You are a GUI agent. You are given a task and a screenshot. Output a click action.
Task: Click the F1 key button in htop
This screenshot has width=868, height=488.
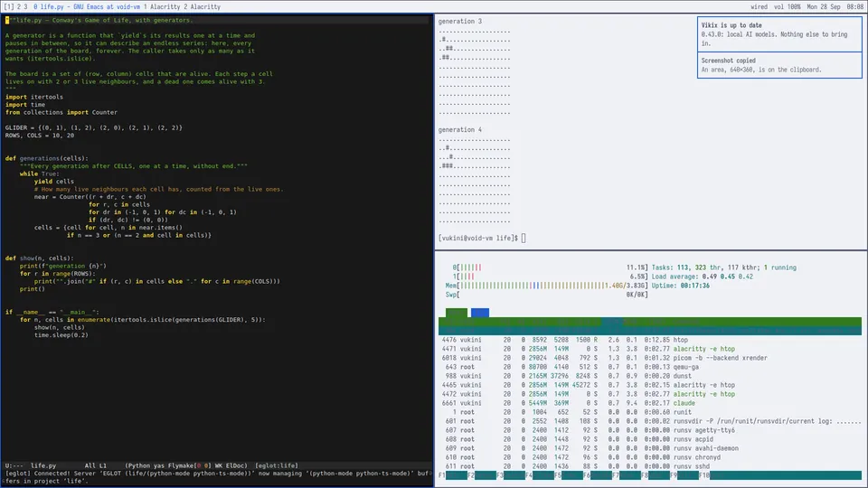(453, 475)
